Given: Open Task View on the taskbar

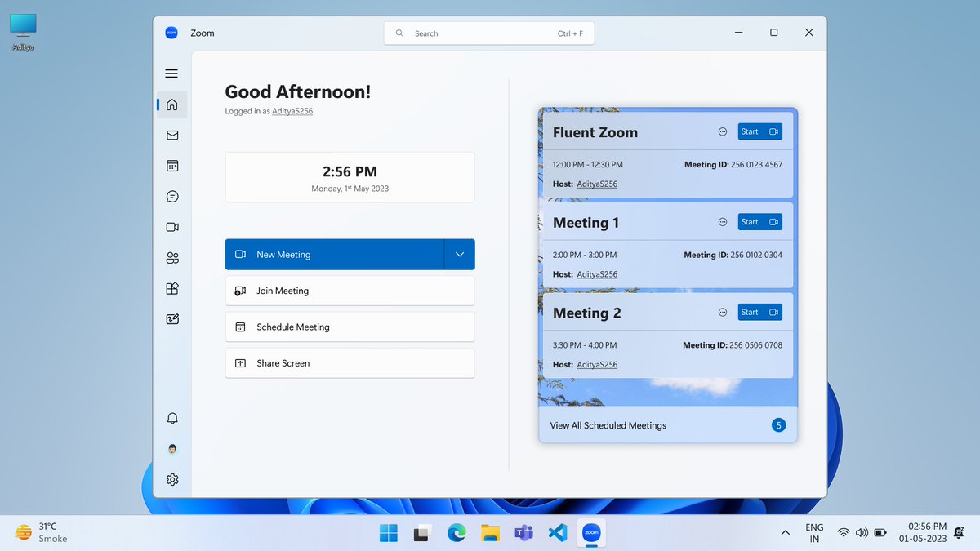Looking at the screenshot, I should (x=422, y=533).
